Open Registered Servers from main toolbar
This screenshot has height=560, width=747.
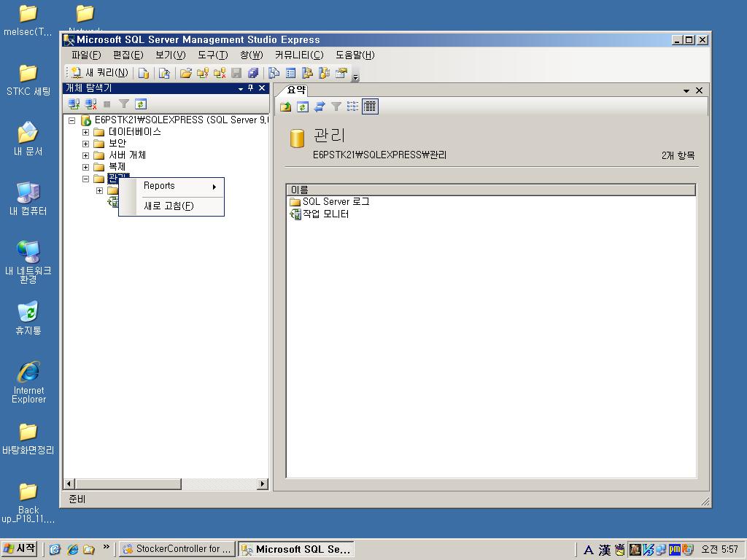(274, 73)
